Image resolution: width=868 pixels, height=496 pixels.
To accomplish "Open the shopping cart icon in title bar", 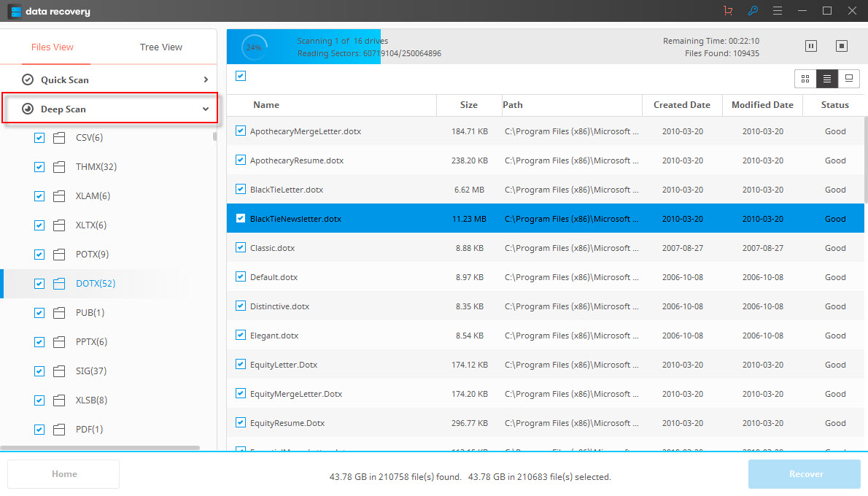I will point(728,10).
